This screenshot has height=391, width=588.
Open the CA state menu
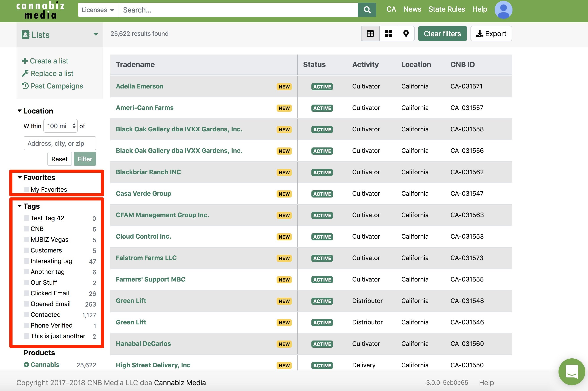391,9
